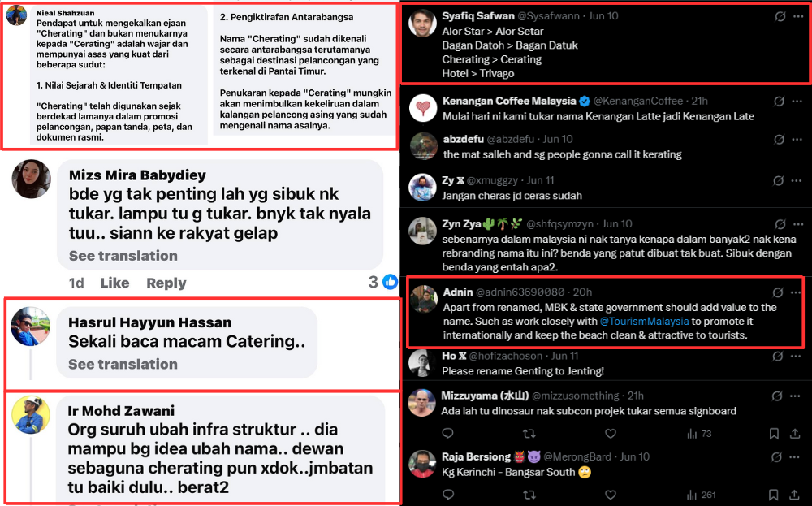The height and width of the screenshot is (506, 812).
Task: Like Raja Bersiong's tweet
Action: point(611,495)
